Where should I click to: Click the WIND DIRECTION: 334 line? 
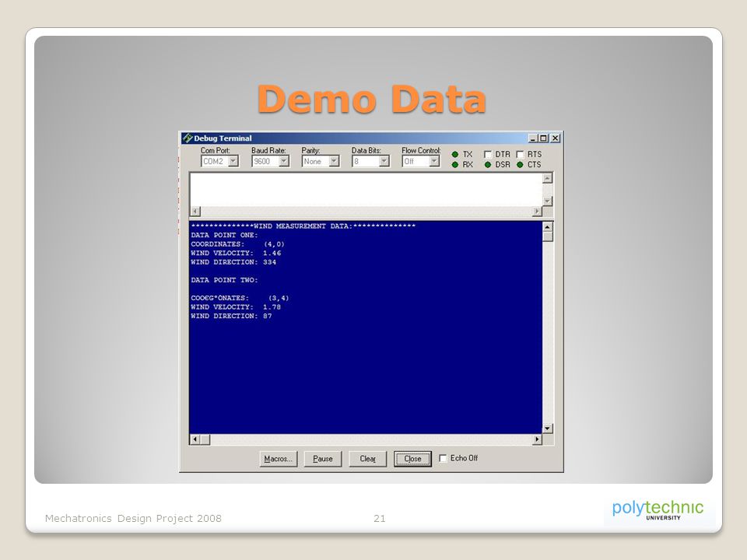233,262
